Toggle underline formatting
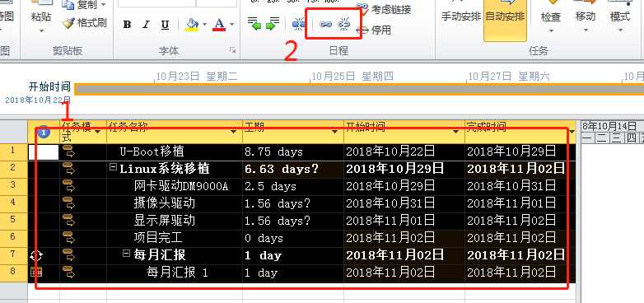 (x=165, y=25)
